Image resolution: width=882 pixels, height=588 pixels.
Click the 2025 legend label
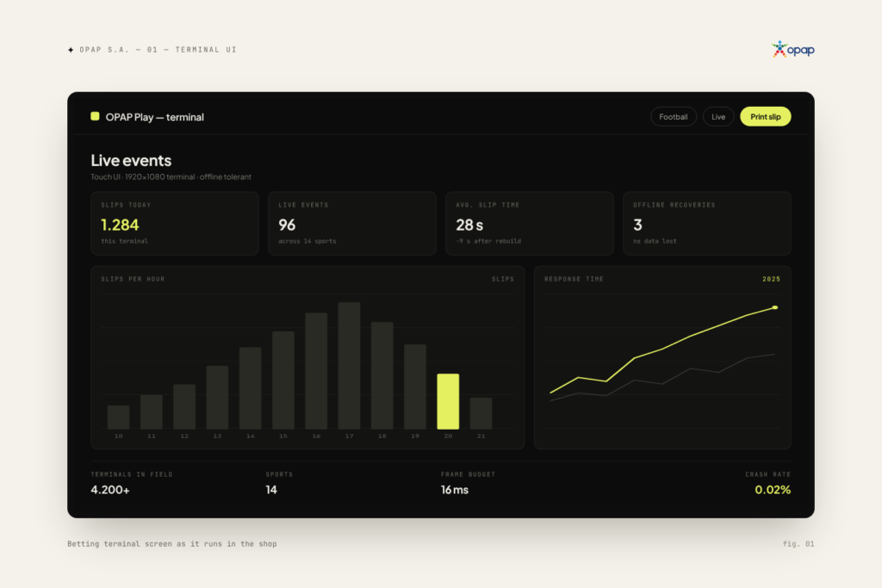(771, 280)
